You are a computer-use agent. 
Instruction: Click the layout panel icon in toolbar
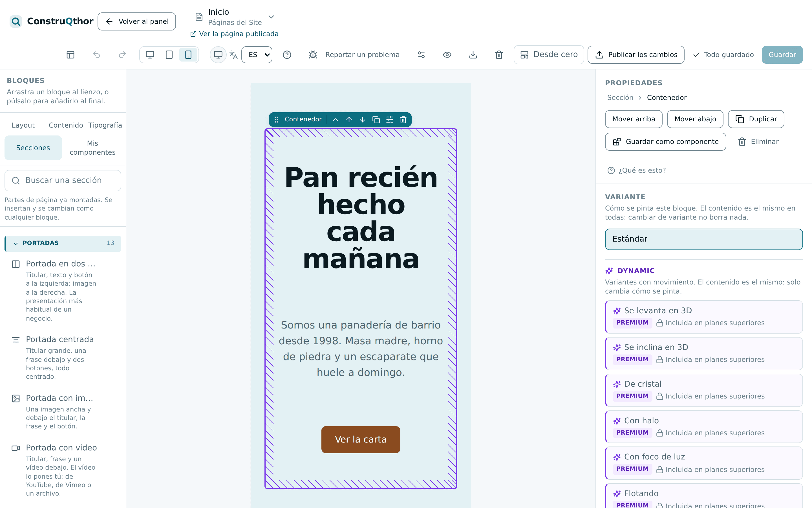click(x=70, y=55)
